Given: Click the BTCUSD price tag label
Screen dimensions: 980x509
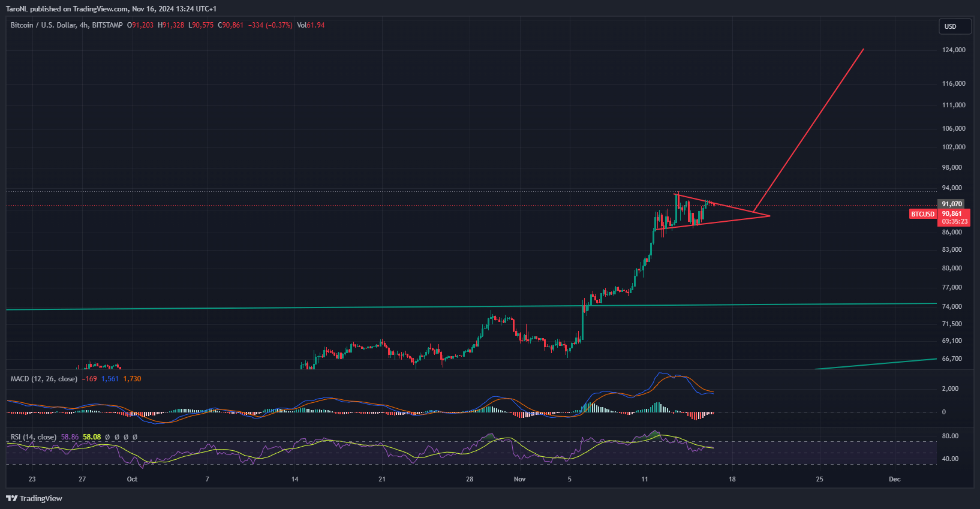Looking at the screenshot, I should pos(922,214).
